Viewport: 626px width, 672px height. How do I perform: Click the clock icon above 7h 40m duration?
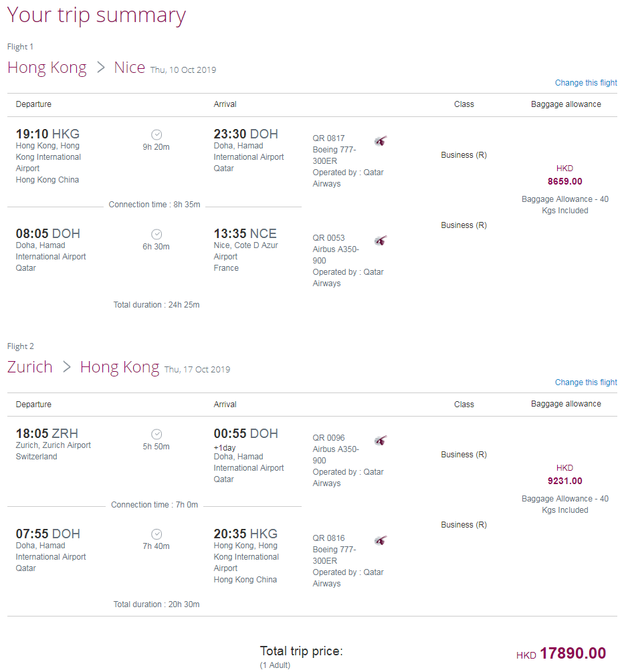tap(156, 534)
